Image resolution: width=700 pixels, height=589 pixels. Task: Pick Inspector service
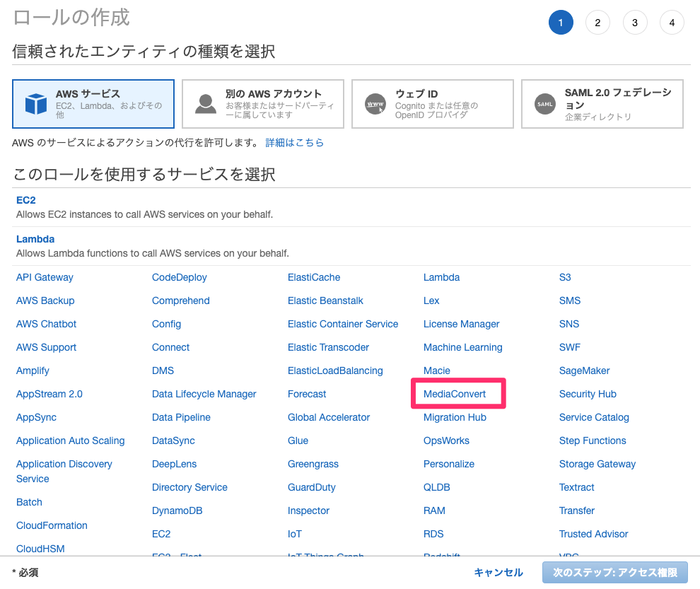[x=308, y=511]
